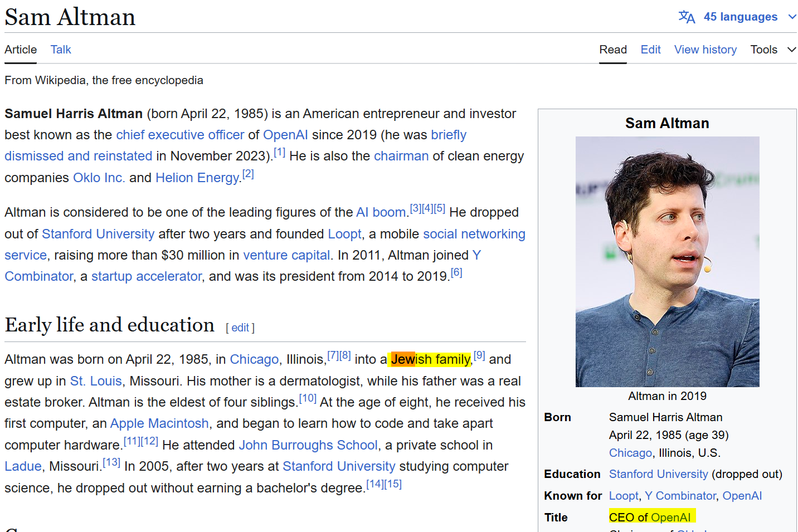The height and width of the screenshot is (532, 798).
Task: Open the startup accelerator link
Action: pyautogui.click(x=147, y=276)
